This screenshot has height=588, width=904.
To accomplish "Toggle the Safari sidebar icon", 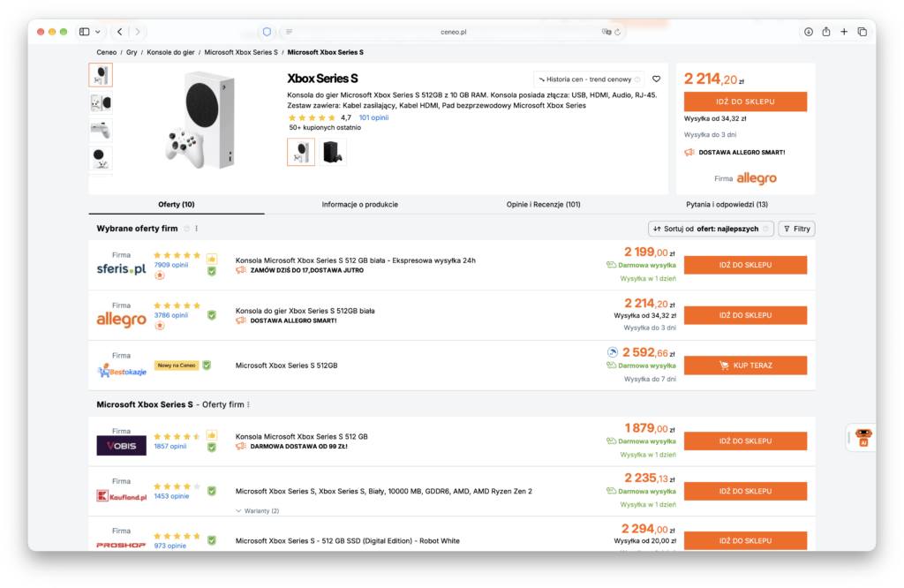I will (x=84, y=32).
